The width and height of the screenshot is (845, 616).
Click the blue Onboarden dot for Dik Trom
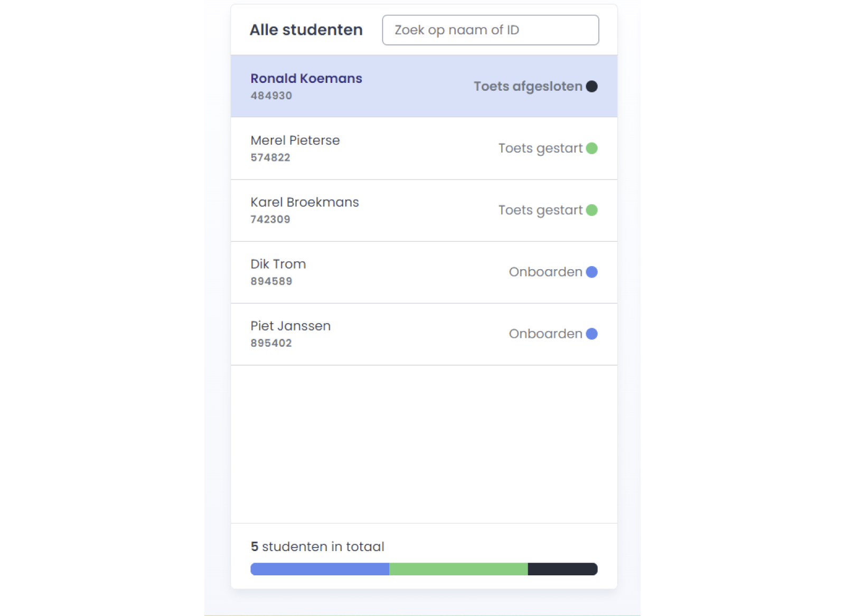tap(591, 272)
